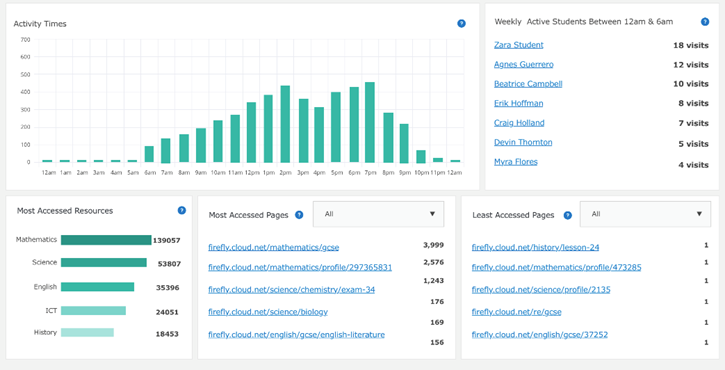Viewport: 725px width, 370px height.
Task: Click the Activity Times help icon
Action: coord(461,24)
